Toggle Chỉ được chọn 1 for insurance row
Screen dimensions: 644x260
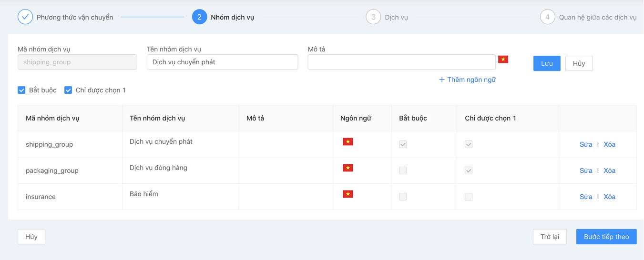(469, 197)
